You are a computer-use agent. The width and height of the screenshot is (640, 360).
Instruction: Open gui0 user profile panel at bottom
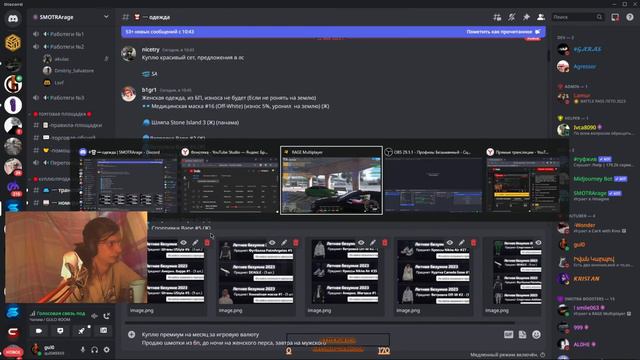pos(53,350)
